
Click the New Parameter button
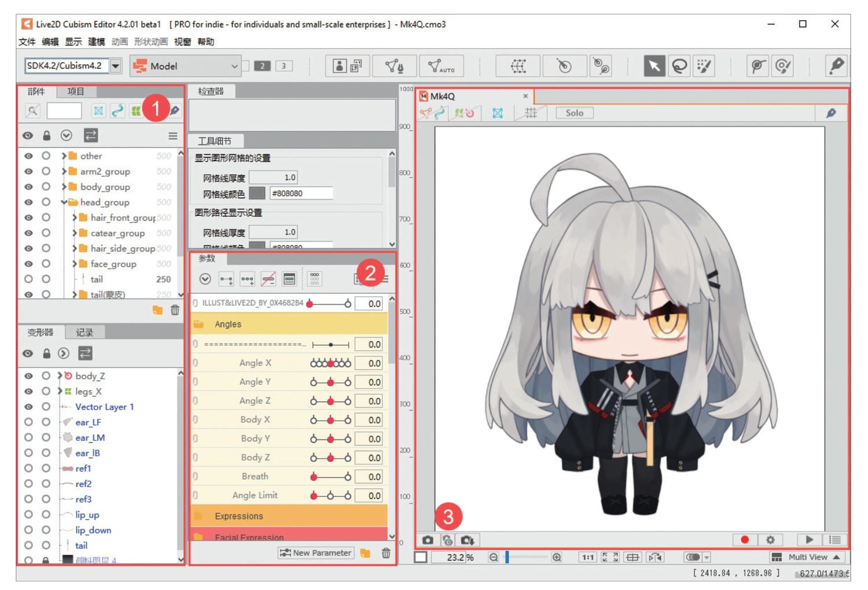pos(316,553)
